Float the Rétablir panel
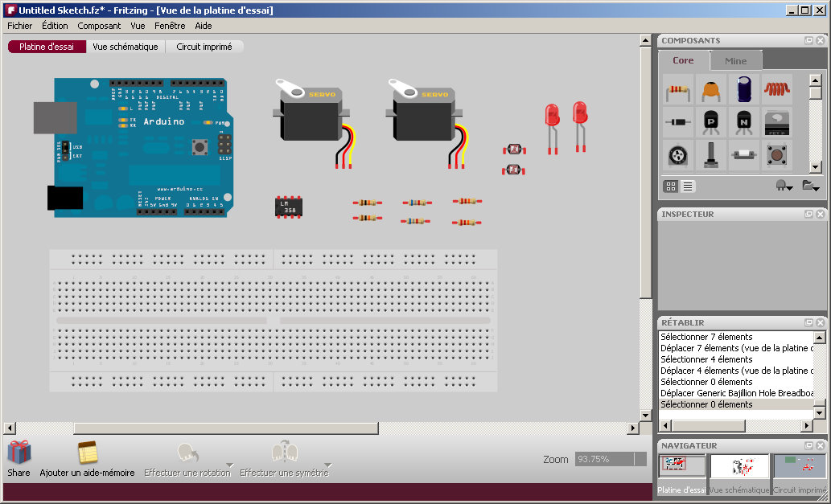Viewport: 831px width, 504px height. (808, 322)
